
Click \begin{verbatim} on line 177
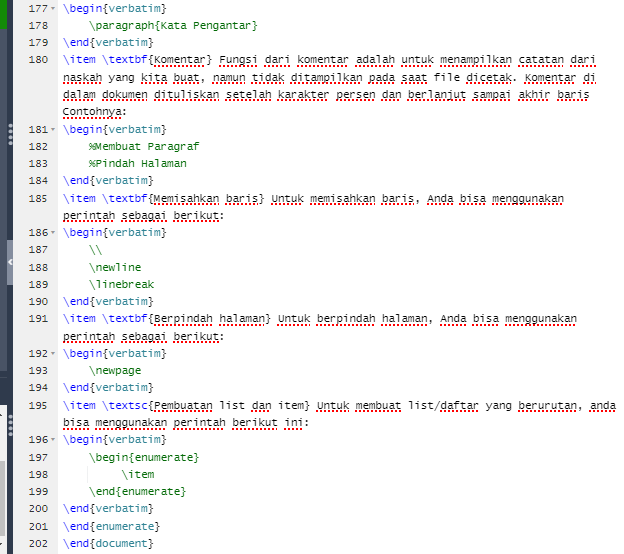point(115,8)
